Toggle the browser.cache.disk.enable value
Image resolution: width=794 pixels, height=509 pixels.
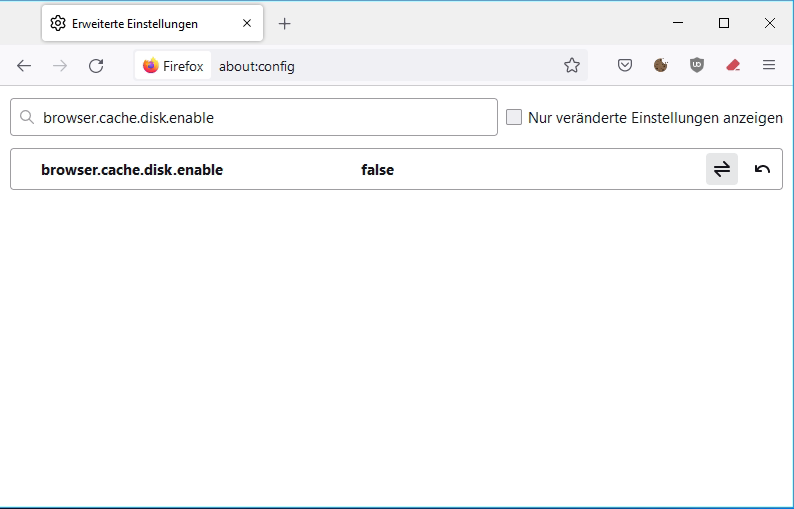click(x=722, y=169)
